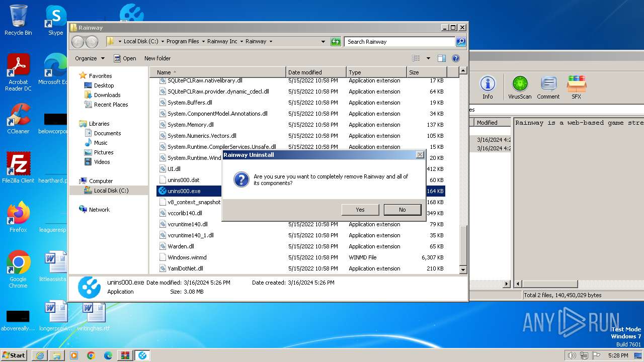The height and width of the screenshot is (362, 644).
Task: Close the Rainway Uninstall dialog
Action: pyautogui.click(x=420, y=155)
